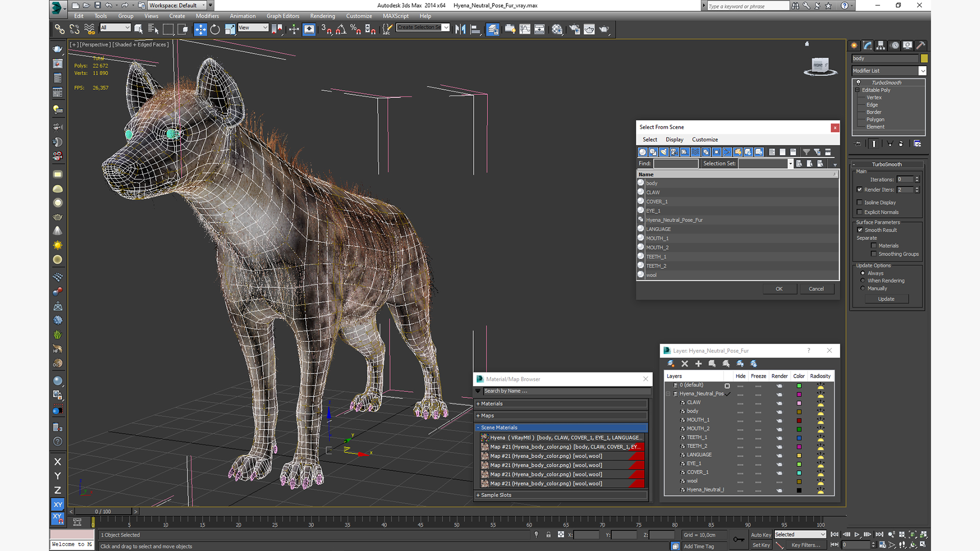Screen dimensions: 980x551
Task: Select Always update option
Action: (x=863, y=273)
